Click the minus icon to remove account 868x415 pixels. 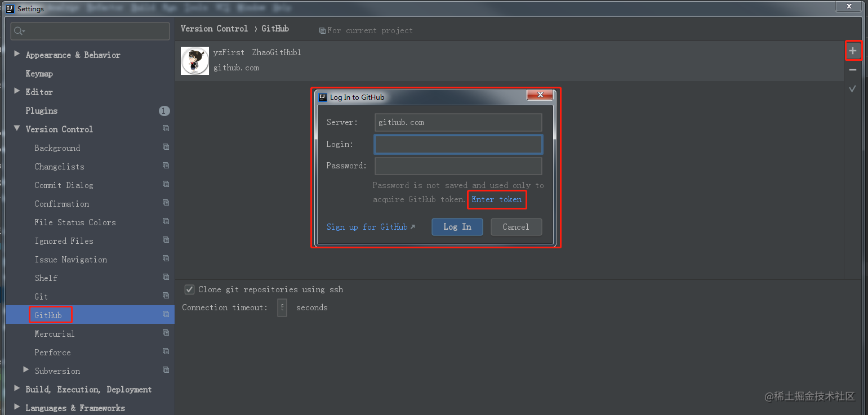[853, 70]
